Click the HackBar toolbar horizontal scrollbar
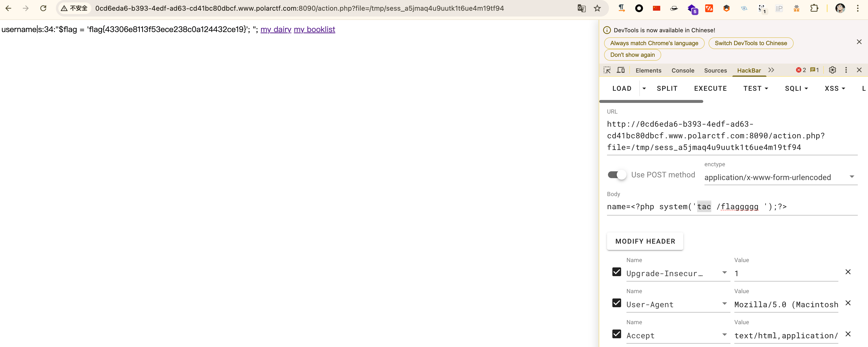This screenshot has height=347, width=868. (x=651, y=101)
